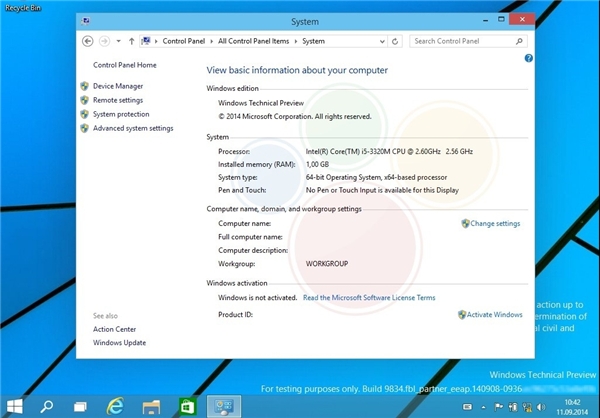This screenshot has height=418, width=600.
Task: Click the Forward arrow navigation button
Action: click(x=104, y=41)
